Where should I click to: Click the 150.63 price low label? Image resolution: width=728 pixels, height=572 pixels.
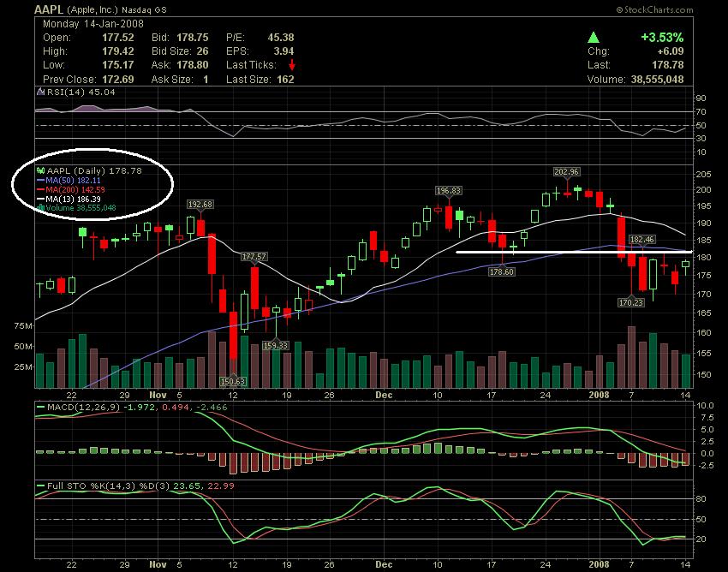tap(233, 382)
